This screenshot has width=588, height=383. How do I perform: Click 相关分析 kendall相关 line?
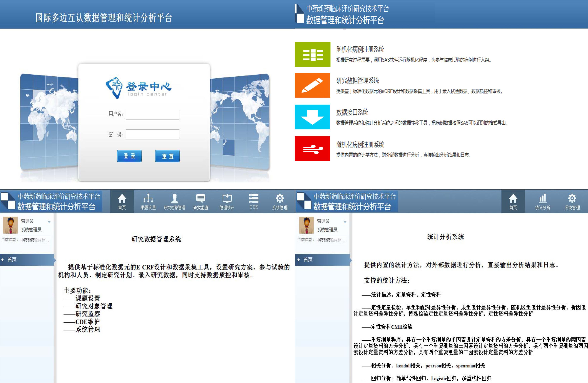pyautogui.click(x=424, y=366)
